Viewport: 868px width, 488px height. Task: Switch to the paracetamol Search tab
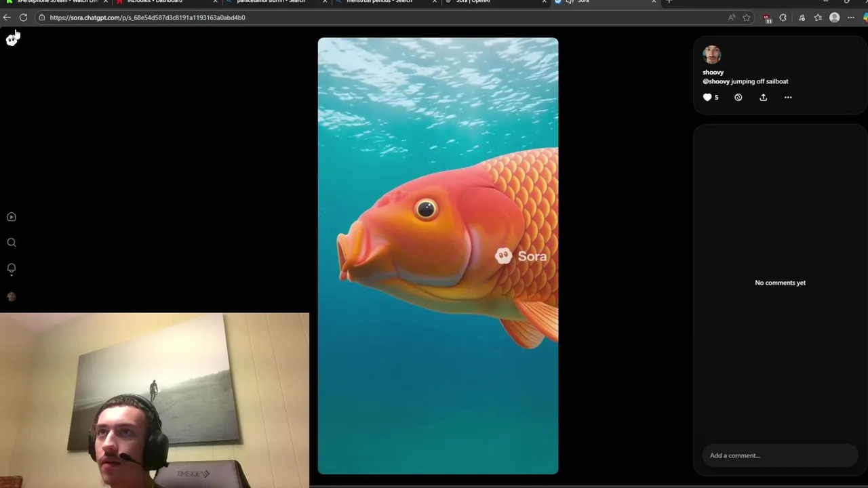point(276,2)
